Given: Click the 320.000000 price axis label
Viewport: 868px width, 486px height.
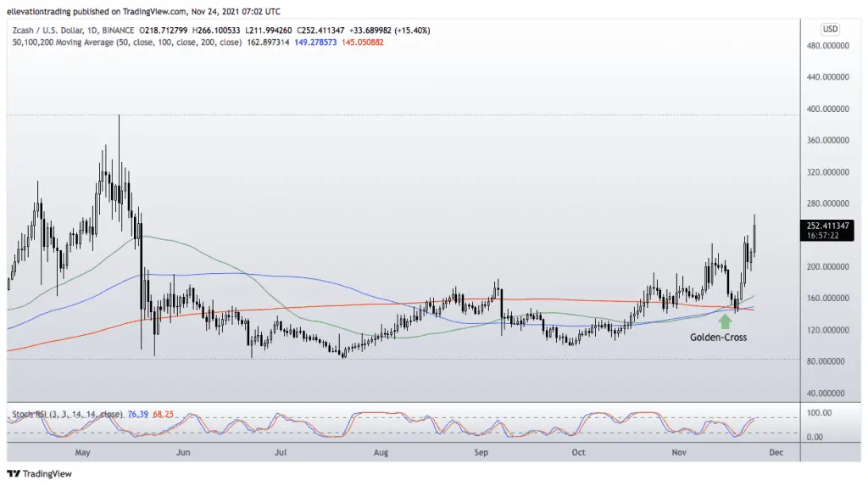Looking at the screenshot, I should click(827, 172).
